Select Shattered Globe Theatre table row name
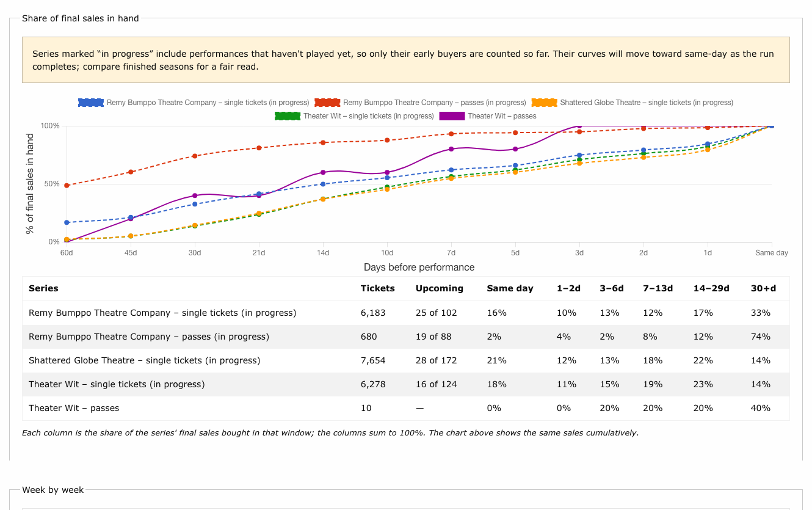This screenshot has height=510, width=812. [x=145, y=360]
